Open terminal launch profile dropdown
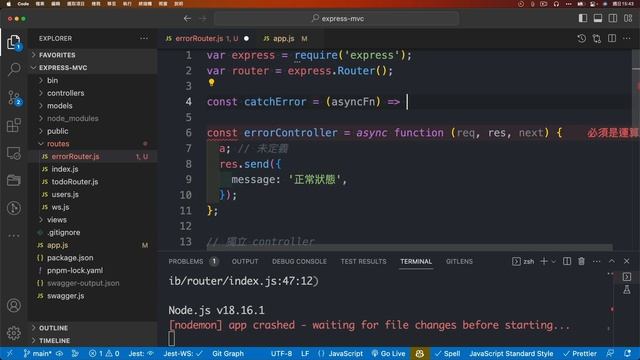This screenshot has height=360, width=640. click(554, 261)
